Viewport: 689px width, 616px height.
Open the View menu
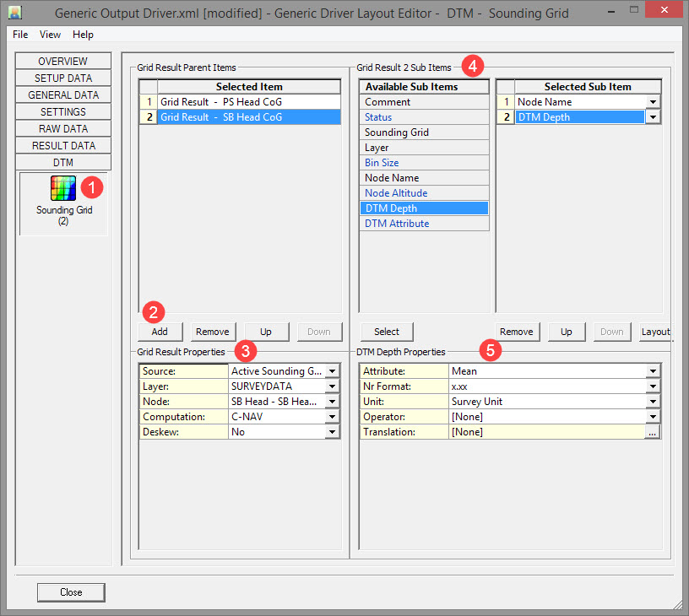point(50,35)
